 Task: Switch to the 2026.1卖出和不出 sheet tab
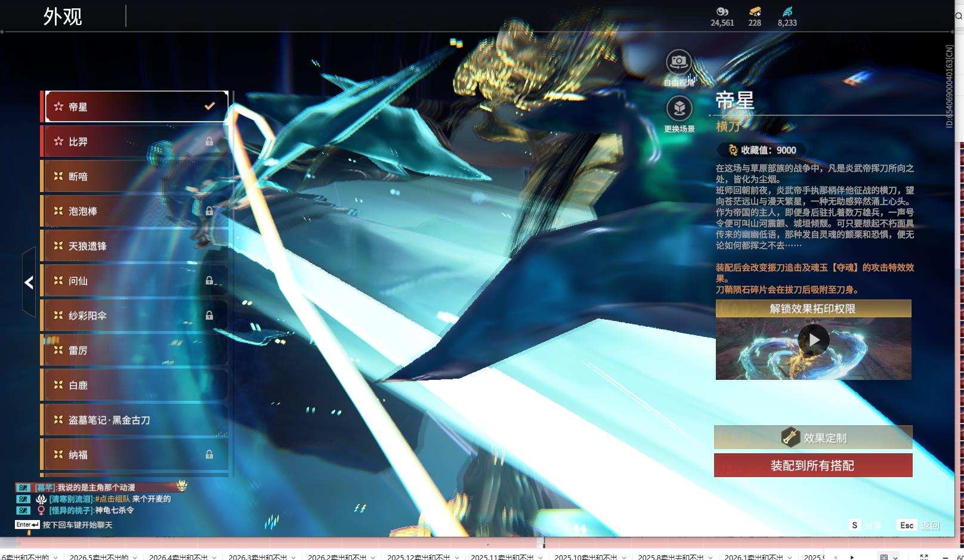coord(754,557)
